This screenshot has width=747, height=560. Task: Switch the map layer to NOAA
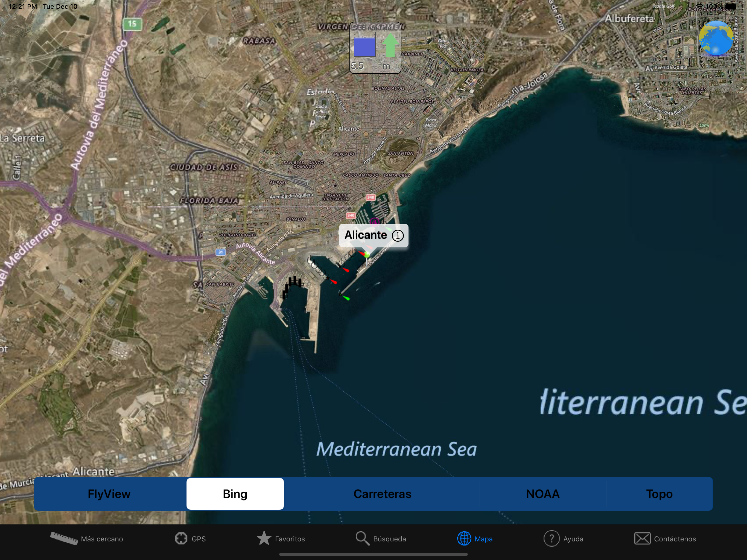tap(543, 494)
